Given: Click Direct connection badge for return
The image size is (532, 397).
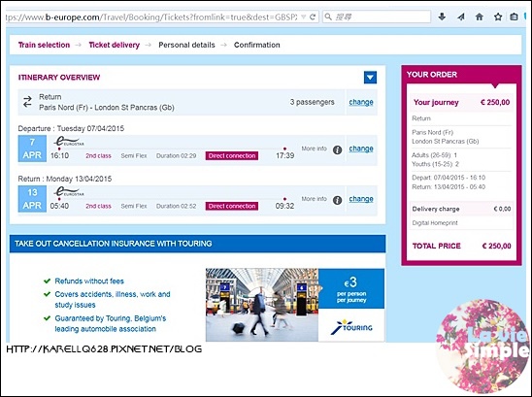Looking at the screenshot, I should [232, 206].
